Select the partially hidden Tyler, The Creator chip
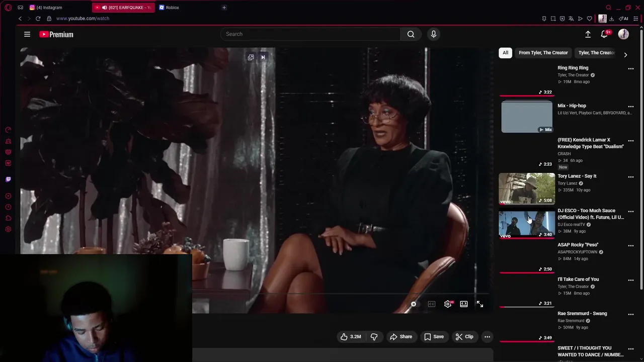Viewport: 644px width, 362px height. pos(596,53)
